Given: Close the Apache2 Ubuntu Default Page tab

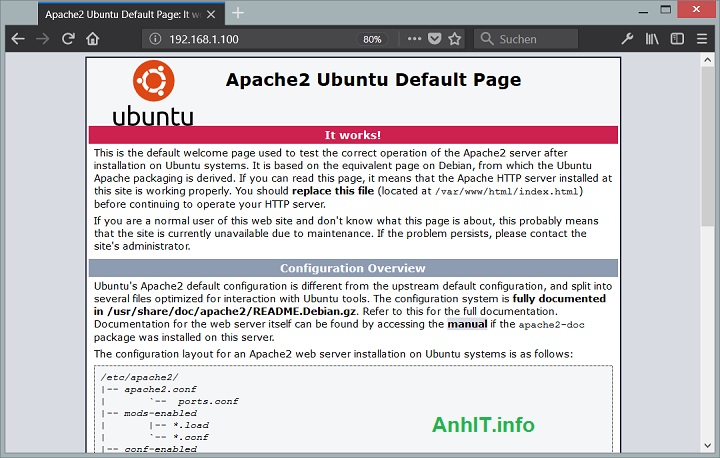Looking at the screenshot, I should pyautogui.click(x=211, y=15).
